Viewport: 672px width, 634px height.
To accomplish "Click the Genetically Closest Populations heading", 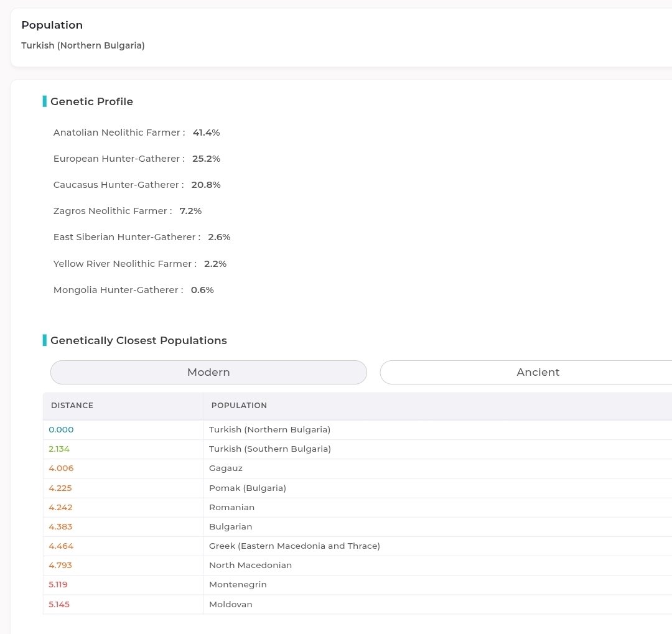I will coord(138,340).
